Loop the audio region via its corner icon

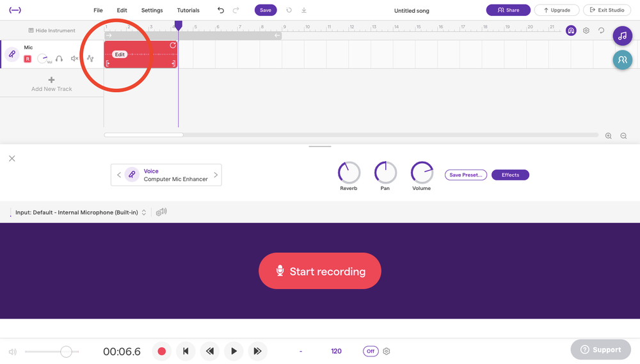pyautogui.click(x=173, y=45)
